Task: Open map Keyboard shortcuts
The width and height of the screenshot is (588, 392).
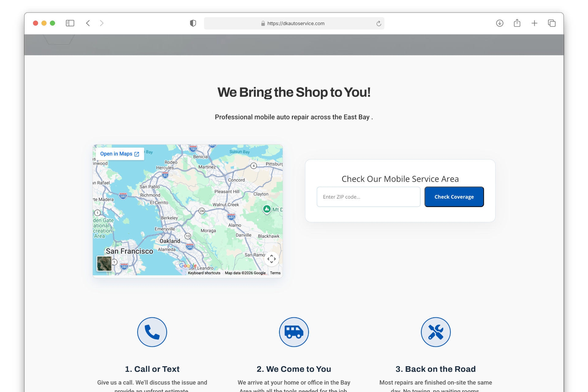Action: [x=204, y=273]
